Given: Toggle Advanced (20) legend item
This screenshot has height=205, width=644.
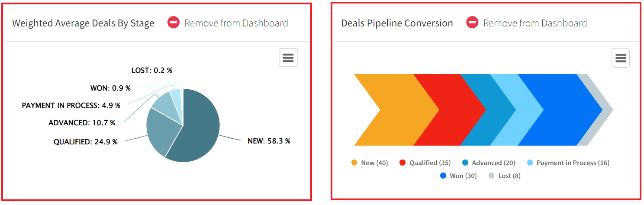Looking at the screenshot, I should (x=489, y=163).
